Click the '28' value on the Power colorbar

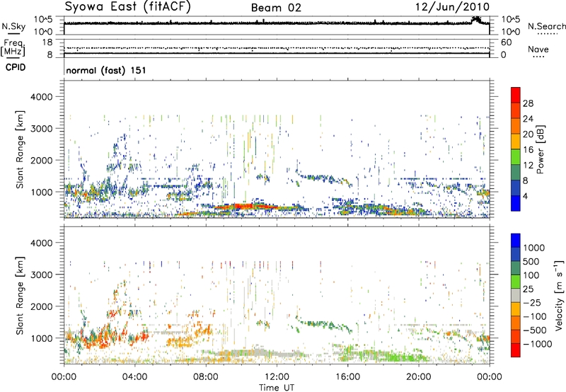tap(528, 103)
